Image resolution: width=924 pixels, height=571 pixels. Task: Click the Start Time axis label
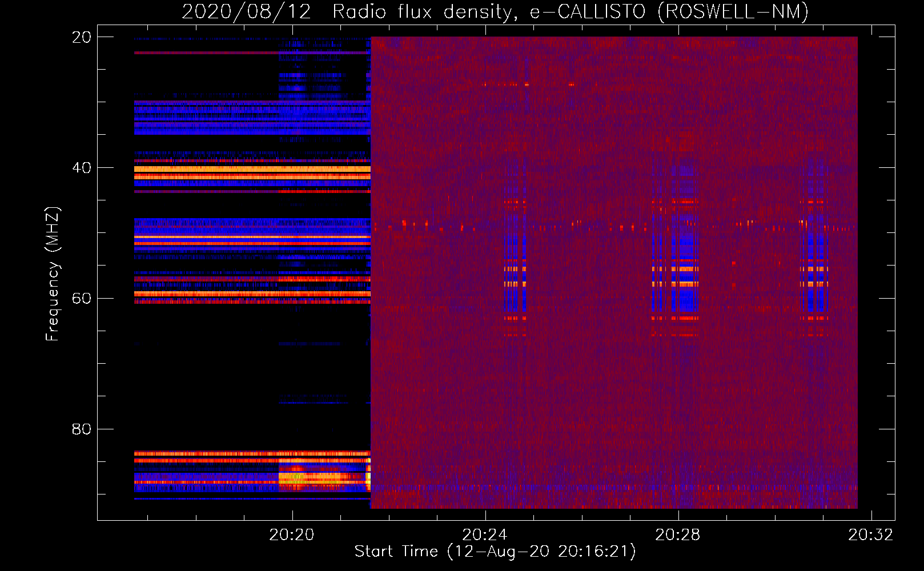pos(495,552)
